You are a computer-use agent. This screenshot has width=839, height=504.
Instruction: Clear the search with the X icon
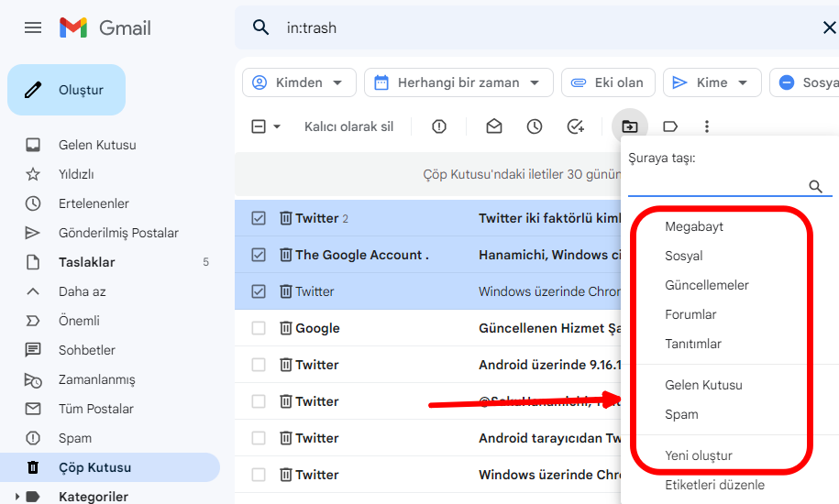point(829,27)
